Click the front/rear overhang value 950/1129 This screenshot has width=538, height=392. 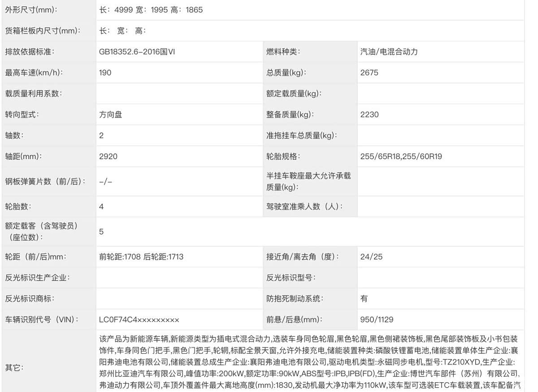[377, 320]
